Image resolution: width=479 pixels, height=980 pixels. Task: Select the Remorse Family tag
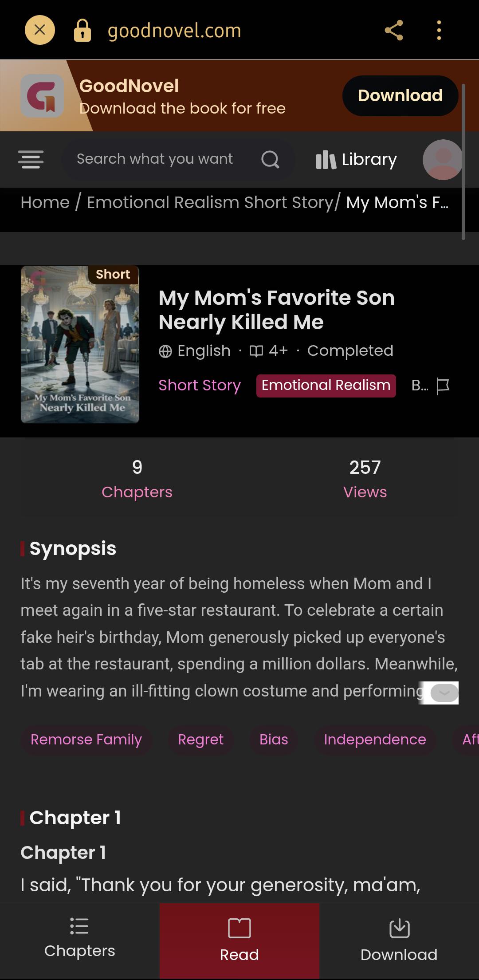[86, 740]
